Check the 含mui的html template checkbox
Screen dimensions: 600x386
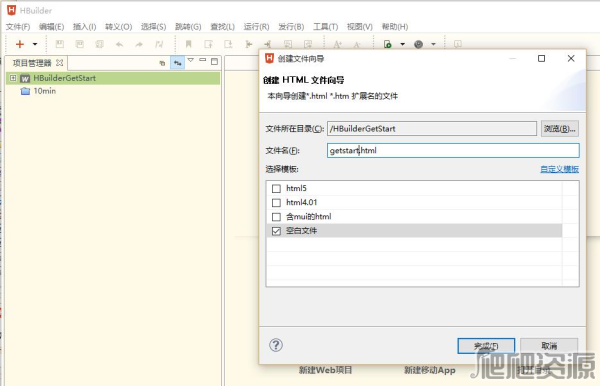point(276,217)
